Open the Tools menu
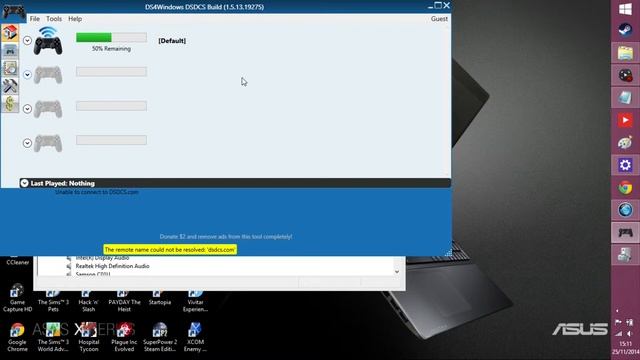 point(54,19)
